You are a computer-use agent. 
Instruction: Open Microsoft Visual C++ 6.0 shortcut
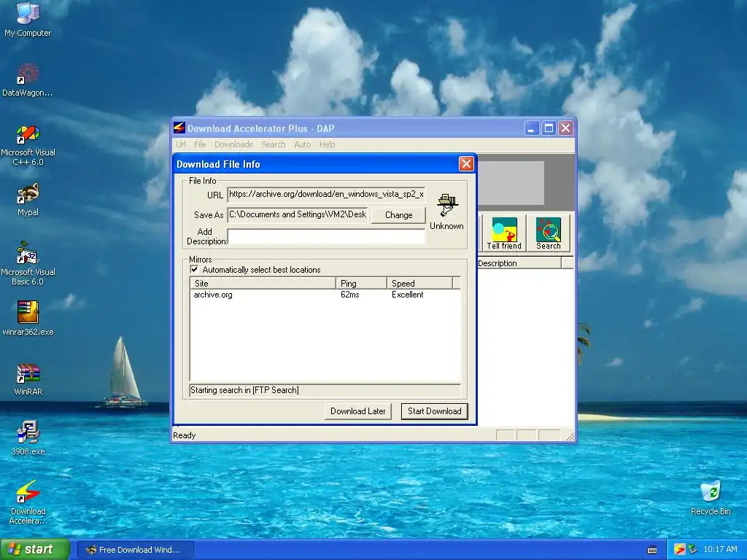coord(28,145)
